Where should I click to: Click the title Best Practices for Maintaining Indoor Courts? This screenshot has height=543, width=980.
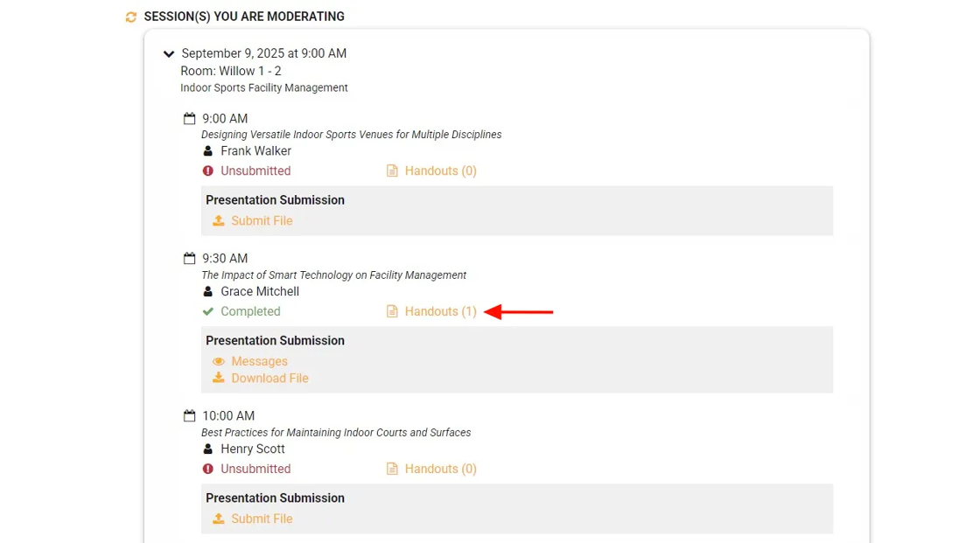pos(336,433)
